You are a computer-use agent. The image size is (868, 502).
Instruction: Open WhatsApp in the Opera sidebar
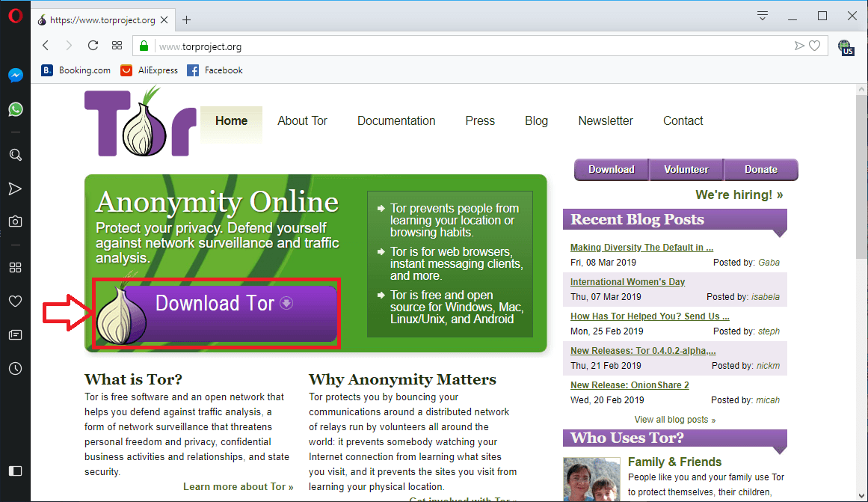coord(15,110)
